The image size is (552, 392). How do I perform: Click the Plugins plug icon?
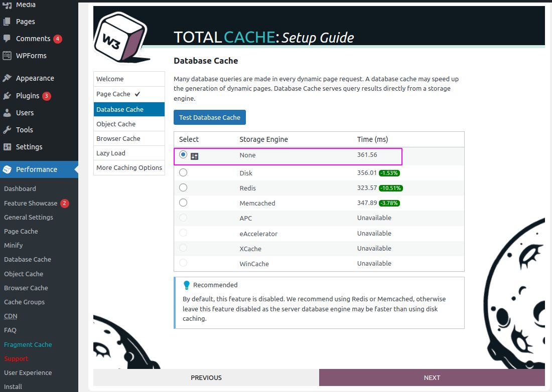[7, 96]
